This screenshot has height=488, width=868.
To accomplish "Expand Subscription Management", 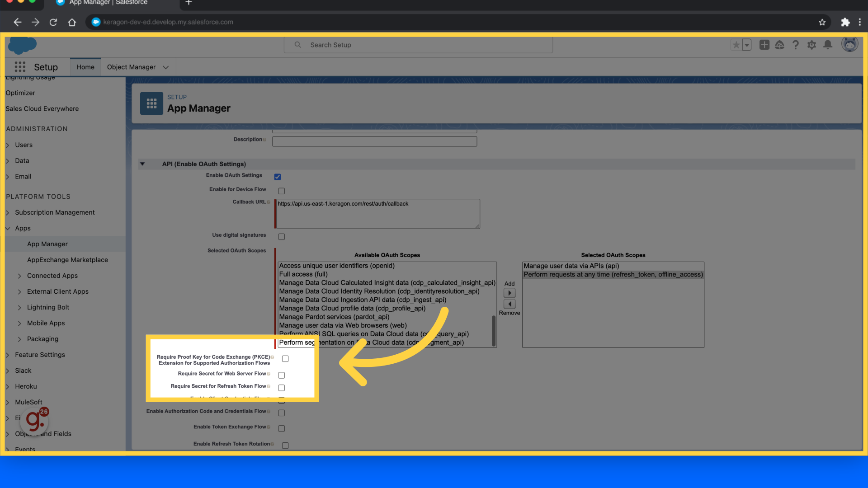I will (8, 212).
